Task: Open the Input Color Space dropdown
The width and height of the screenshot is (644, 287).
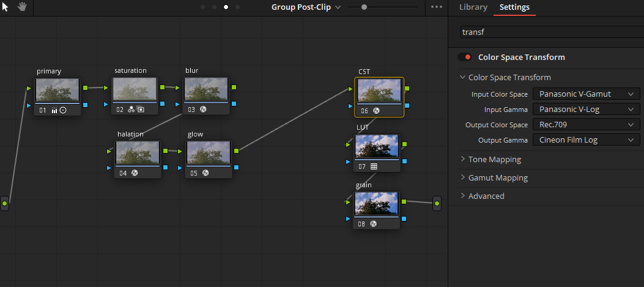Action: (x=586, y=94)
